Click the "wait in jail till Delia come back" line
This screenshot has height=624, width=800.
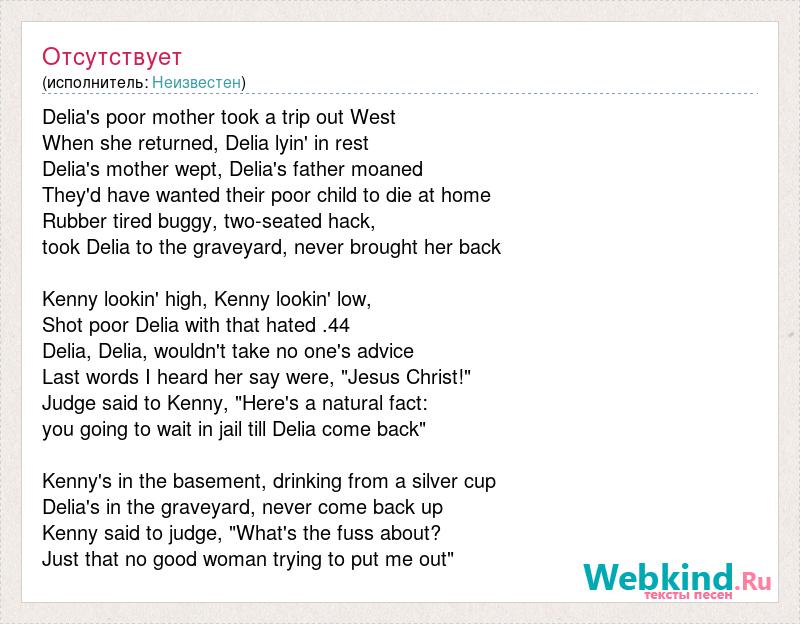pos(234,430)
